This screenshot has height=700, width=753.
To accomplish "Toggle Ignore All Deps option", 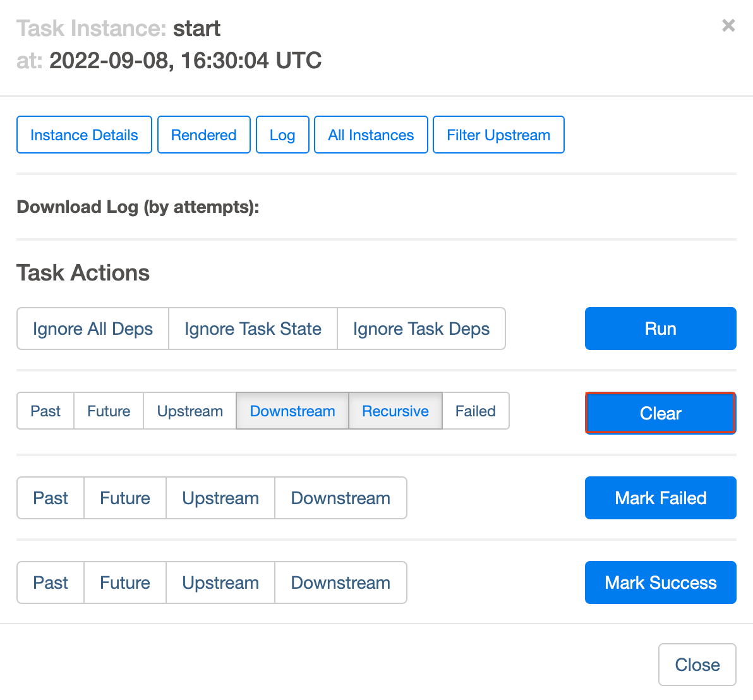I will click(x=93, y=329).
